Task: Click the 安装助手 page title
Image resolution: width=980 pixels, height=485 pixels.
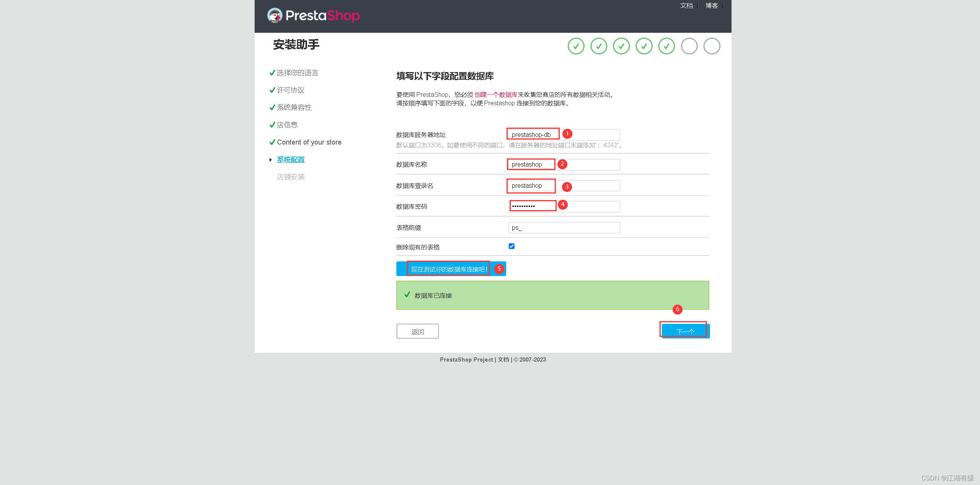Action: 296,45
